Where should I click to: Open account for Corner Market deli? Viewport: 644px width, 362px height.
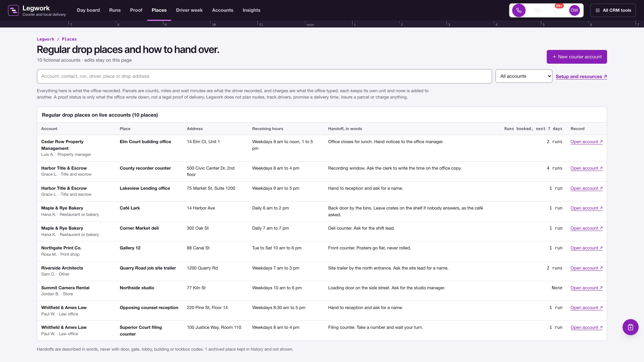tap(586, 228)
